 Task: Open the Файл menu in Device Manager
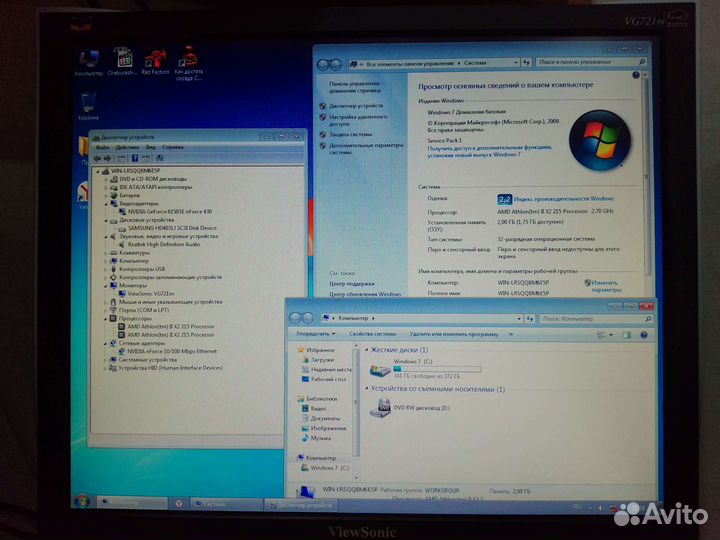(103, 147)
